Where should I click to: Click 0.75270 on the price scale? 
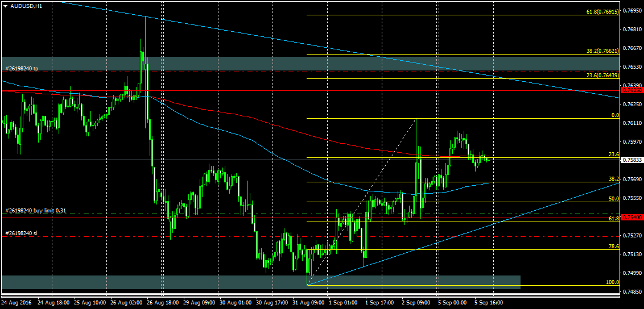[631, 236]
